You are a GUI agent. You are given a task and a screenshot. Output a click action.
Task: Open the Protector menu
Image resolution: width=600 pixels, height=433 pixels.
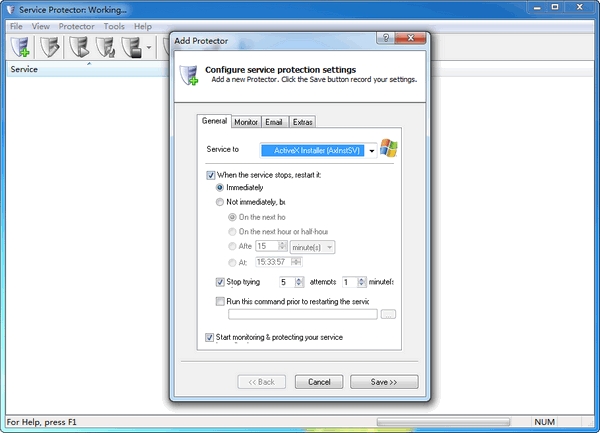pos(76,26)
